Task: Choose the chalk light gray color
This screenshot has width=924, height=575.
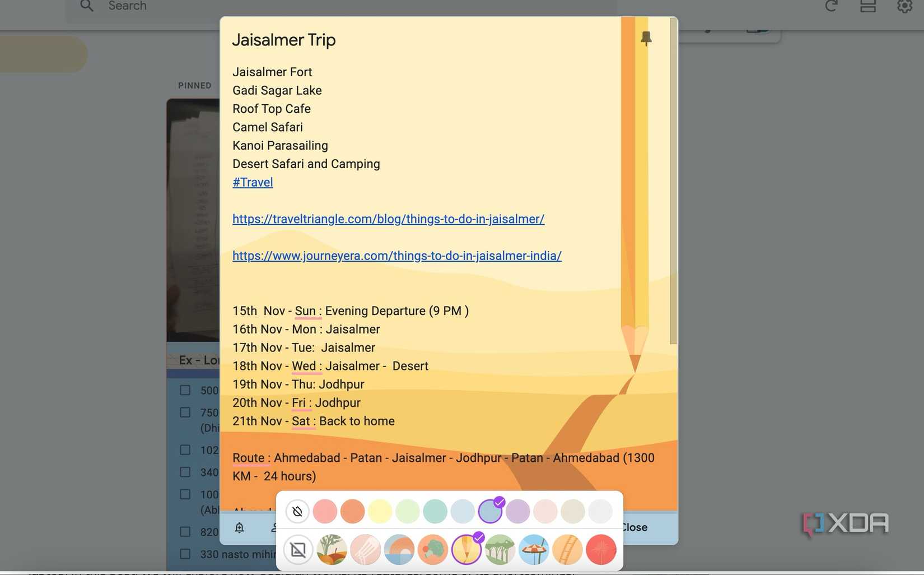Action: pos(600,511)
